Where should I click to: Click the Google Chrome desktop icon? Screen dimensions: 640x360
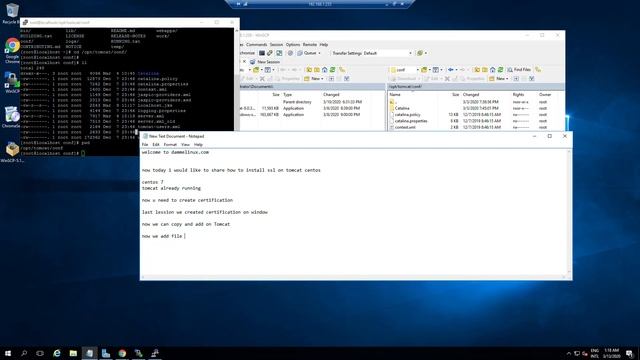12,50
